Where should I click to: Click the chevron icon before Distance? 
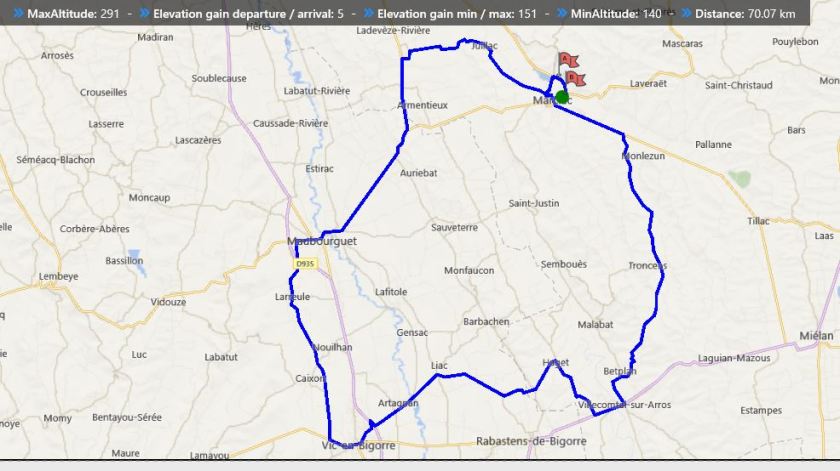[x=694, y=14]
